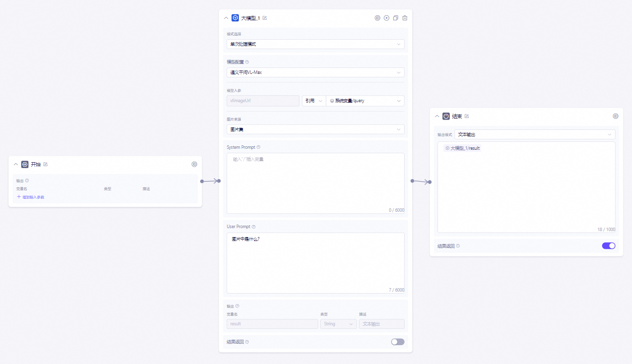Open the 图片集 image source dropdown
The width and height of the screenshot is (632, 364).
[x=315, y=129]
